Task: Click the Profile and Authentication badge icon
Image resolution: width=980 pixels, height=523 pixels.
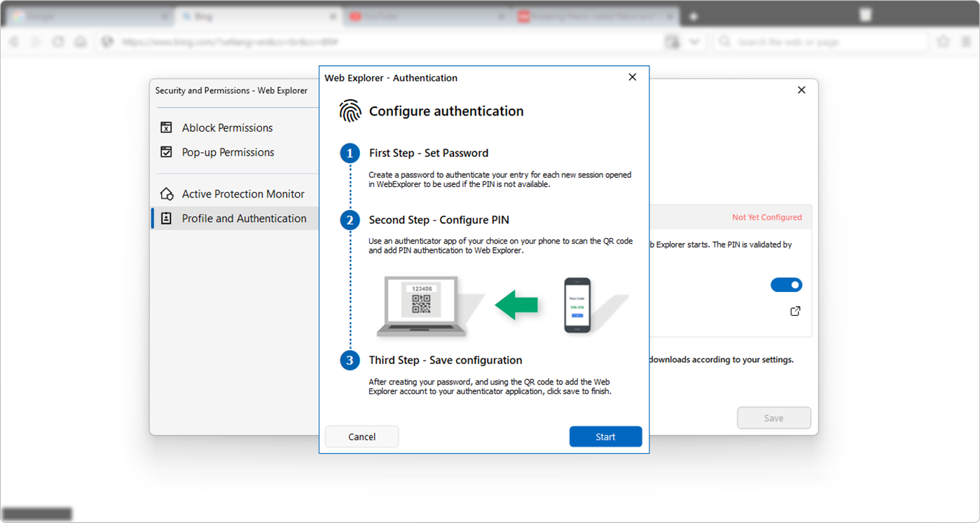Action: pos(166,218)
